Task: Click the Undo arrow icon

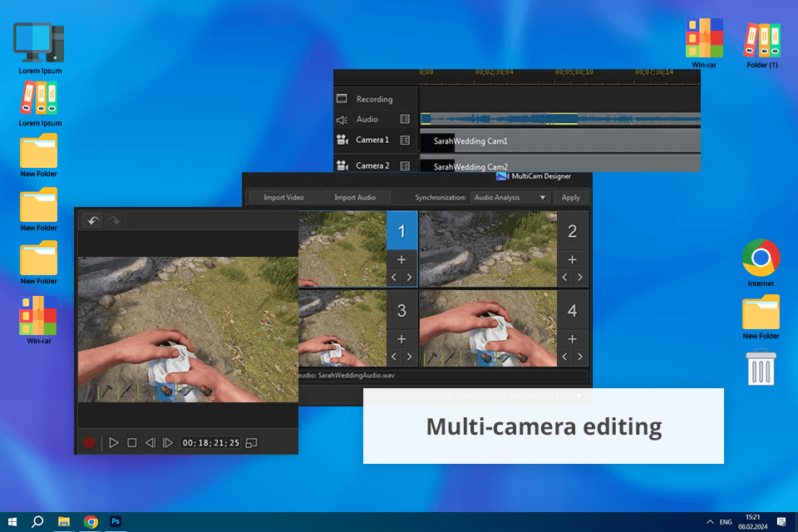Action: [93, 221]
